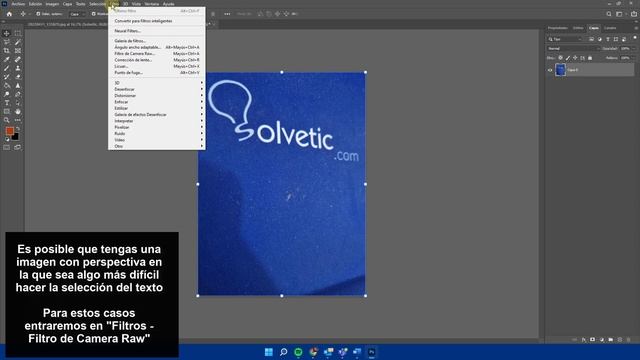Open Windows Start menu
Image resolution: width=640 pixels, height=360 pixels.
[269, 352]
